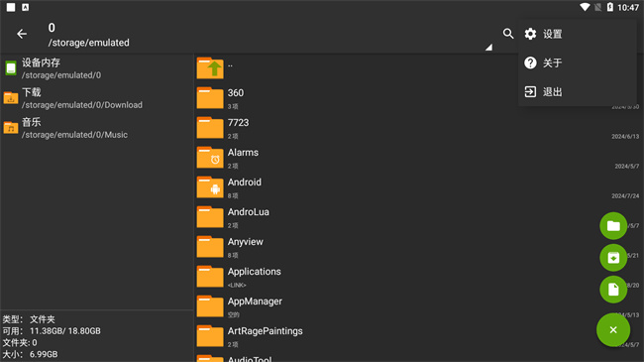Open the Android folder
Image resolution: width=644 pixels, height=362 pixels.
[418, 187]
